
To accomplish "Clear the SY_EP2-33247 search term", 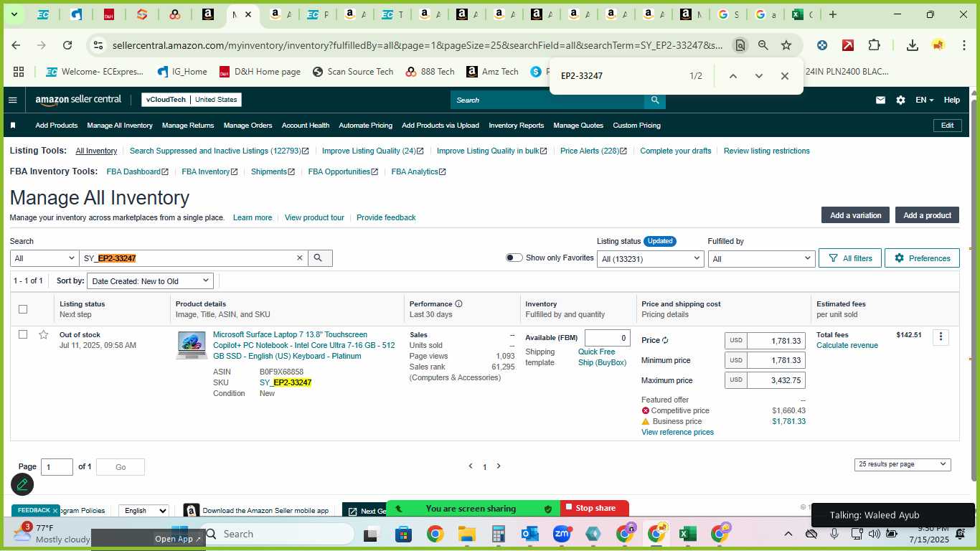I will [300, 258].
